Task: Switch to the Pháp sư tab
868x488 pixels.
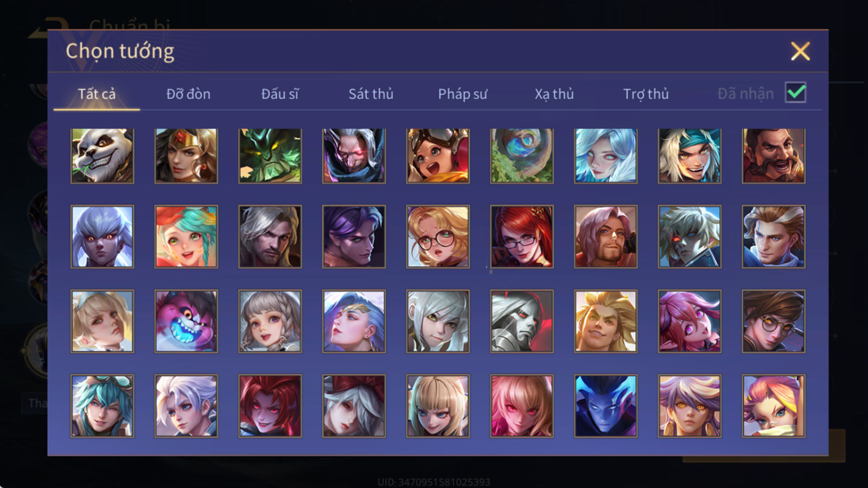Action: 462,94
